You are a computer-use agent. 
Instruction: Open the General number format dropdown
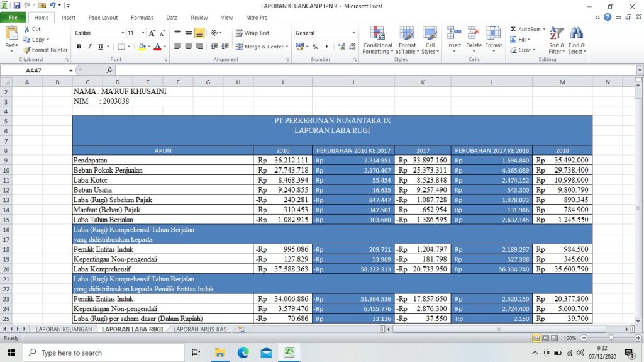point(353,33)
